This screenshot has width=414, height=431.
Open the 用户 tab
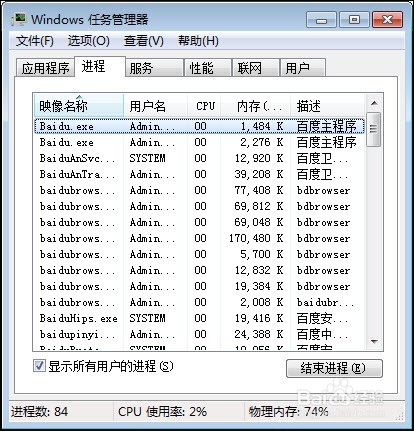[303, 68]
